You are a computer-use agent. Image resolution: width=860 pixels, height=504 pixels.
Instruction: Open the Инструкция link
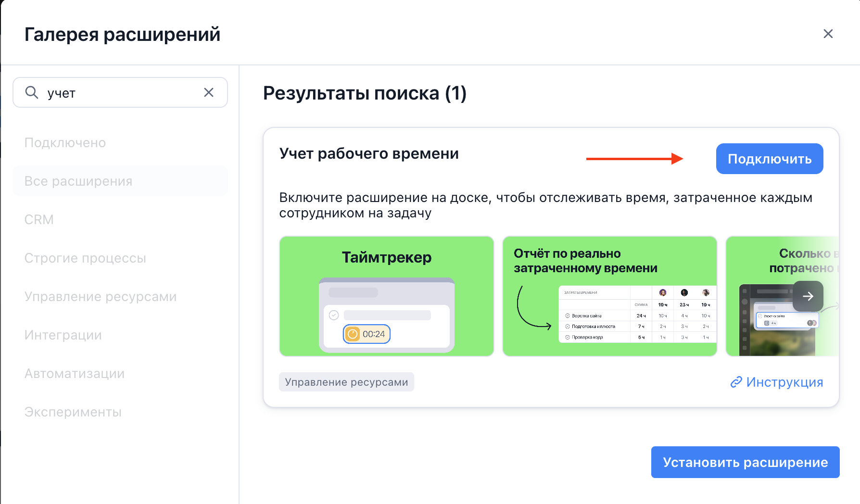pyautogui.click(x=784, y=382)
